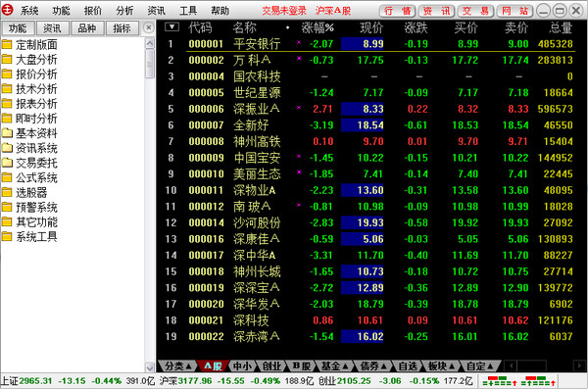The height and width of the screenshot is (389, 588).
Task: Open the 帮助 menu
Action: click(x=220, y=11)
